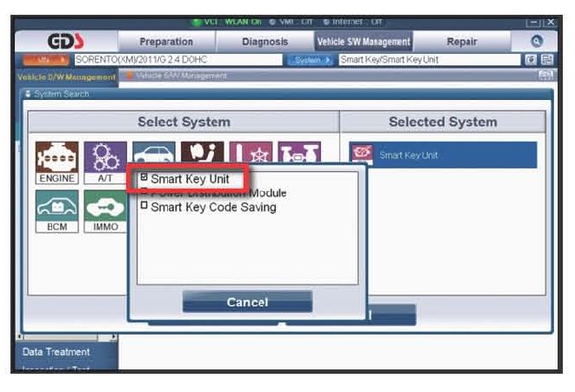Image resolution: width=575 pixels, height=392 pixels.
Task: Click the sidebar horizontal scrollbar
Action: [65, 336]
